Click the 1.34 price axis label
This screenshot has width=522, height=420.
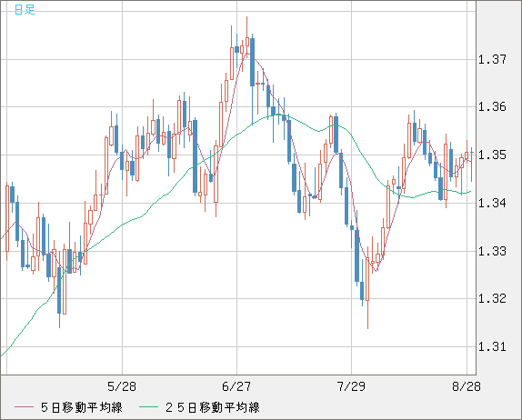[492, 203]
